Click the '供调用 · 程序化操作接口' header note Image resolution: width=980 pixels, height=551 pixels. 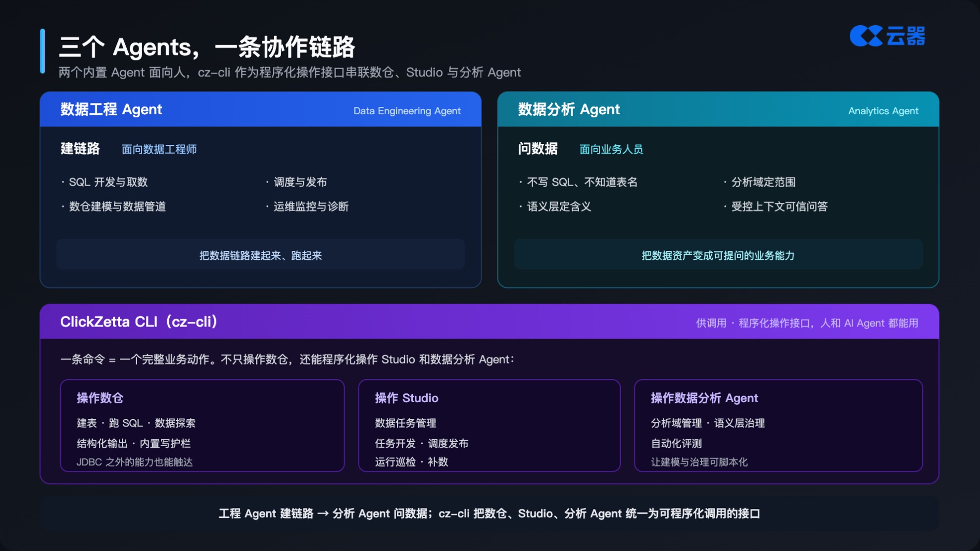[x=807, y=323]
